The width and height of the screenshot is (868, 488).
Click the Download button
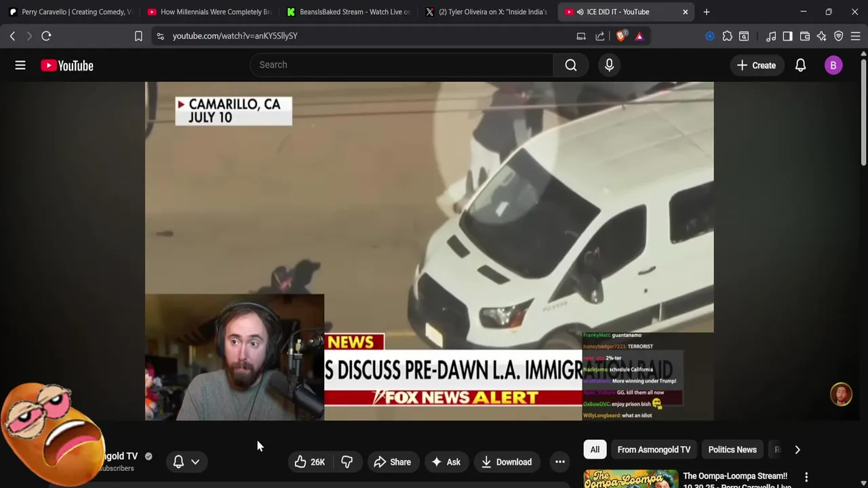tap(507, 462)
